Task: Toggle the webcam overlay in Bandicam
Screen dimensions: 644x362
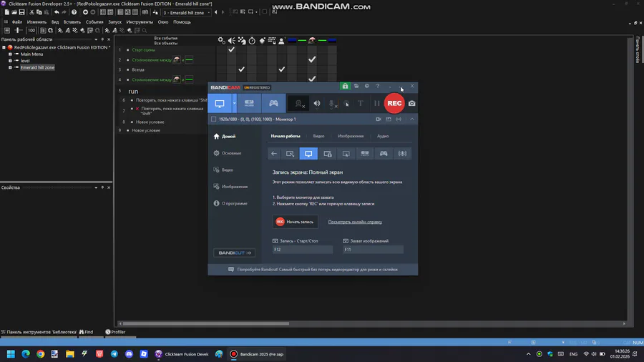Action: coord(299,104)
